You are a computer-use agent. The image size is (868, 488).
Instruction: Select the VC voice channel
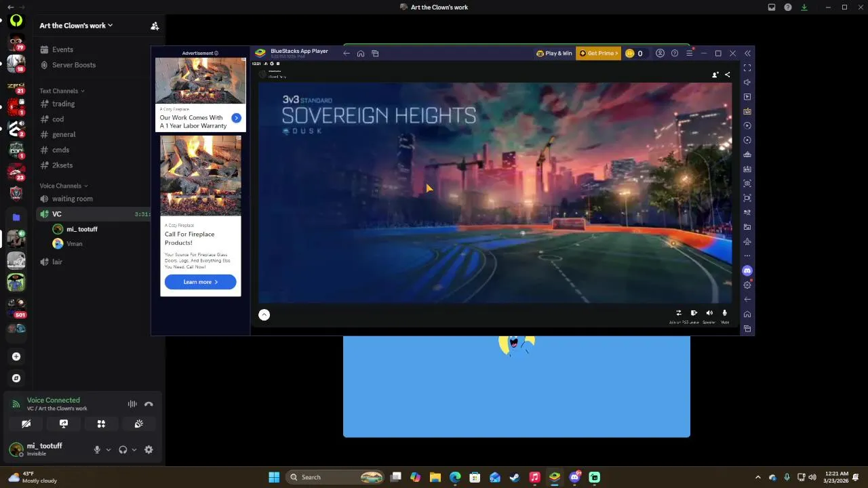[57, 214]
